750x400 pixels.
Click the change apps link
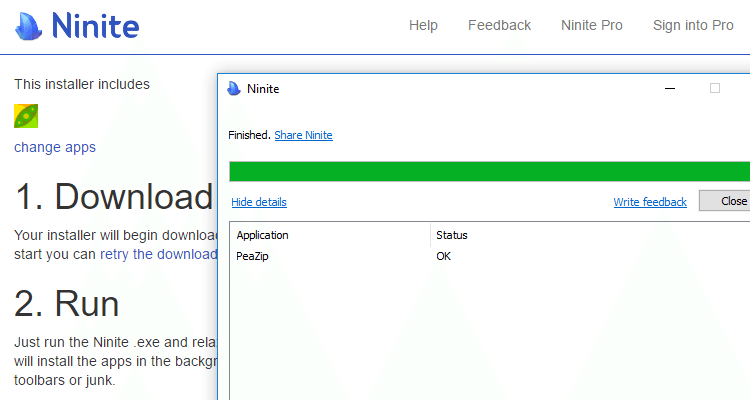tap(55, 147)
